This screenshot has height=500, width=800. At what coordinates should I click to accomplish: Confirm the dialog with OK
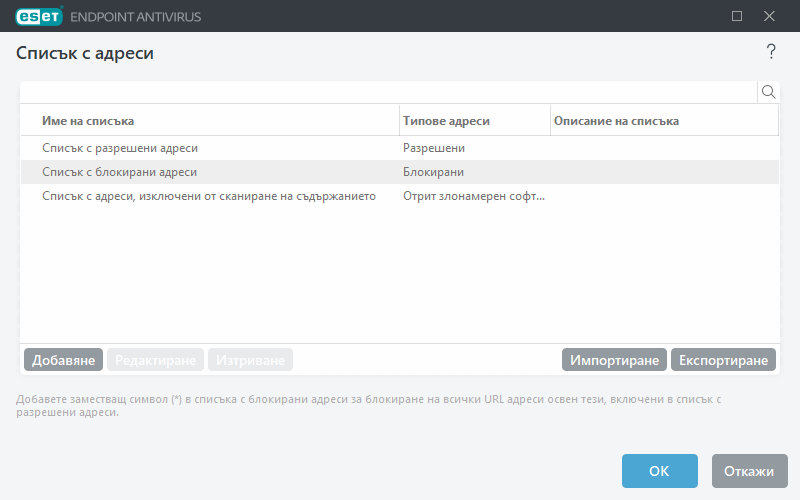(x=659, y=471)
